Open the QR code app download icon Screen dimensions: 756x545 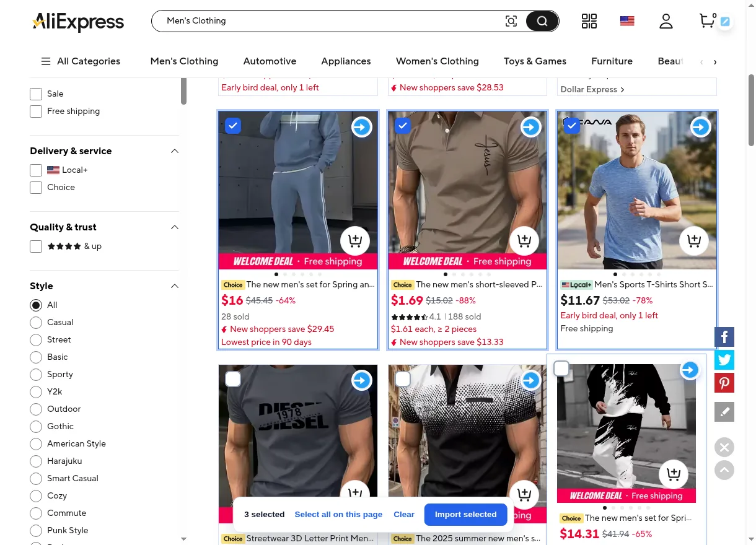[x=589, y=21]
